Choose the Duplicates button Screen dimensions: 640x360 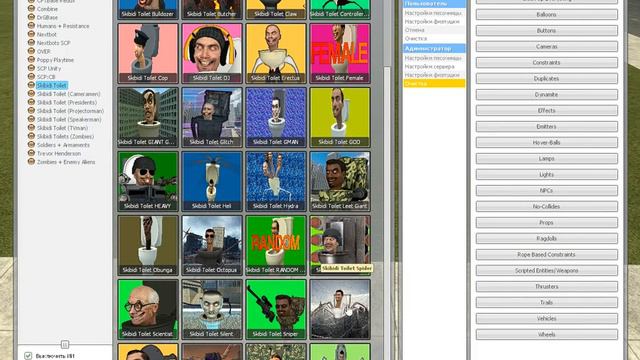pyautogui.click(x=547, y=78)
